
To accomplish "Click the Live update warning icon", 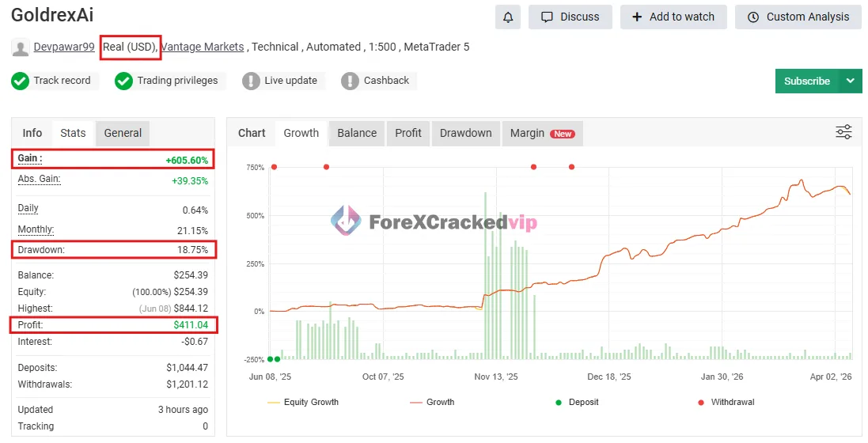I will [x=251, y=81].
